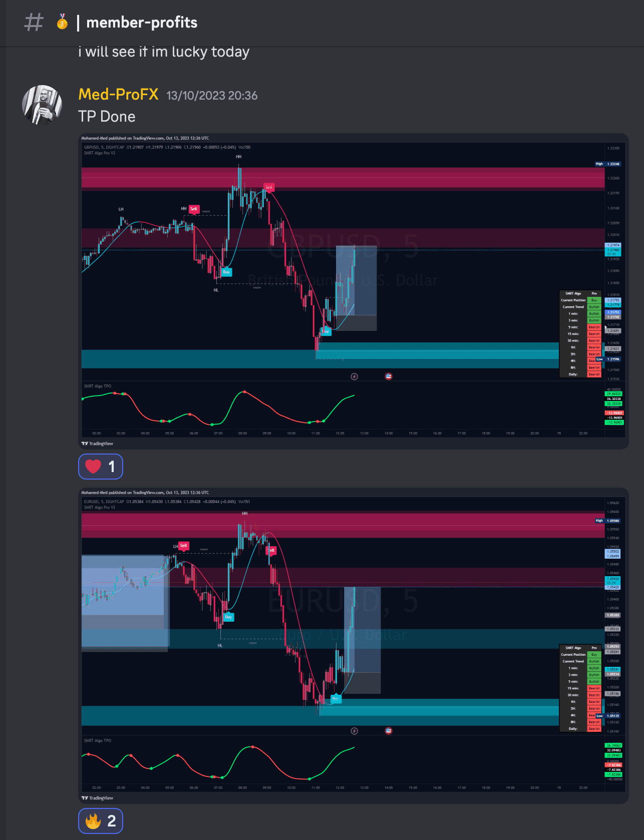Click green Current Position Buy cell on GBPUSD chart
644x840 pixels.
(594, 300)
